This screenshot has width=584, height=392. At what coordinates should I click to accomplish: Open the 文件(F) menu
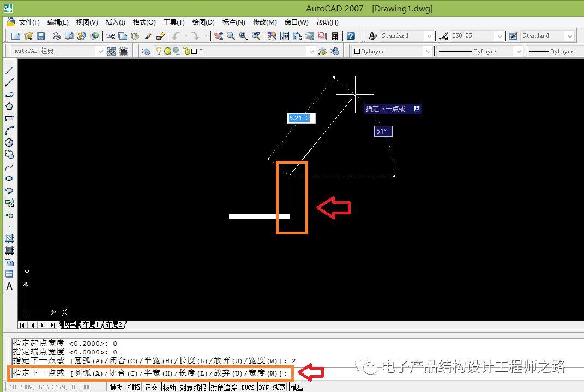tap(29, 22)
